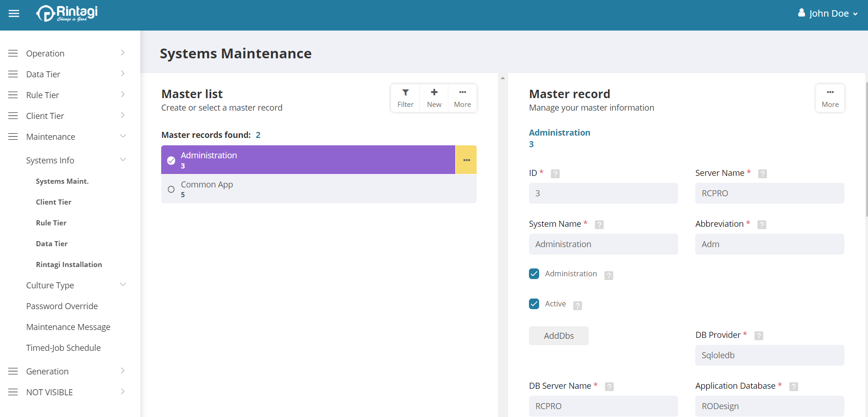Open Rintagi Installation in the sidebar
This screenshot has height=417, width=868.
pos(69,264)
